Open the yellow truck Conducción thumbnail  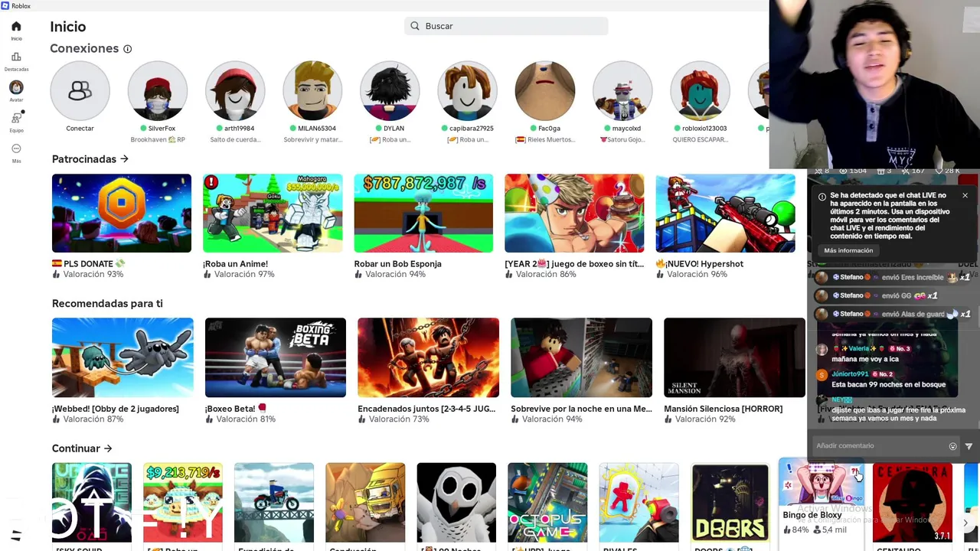(x=365, y=503)
